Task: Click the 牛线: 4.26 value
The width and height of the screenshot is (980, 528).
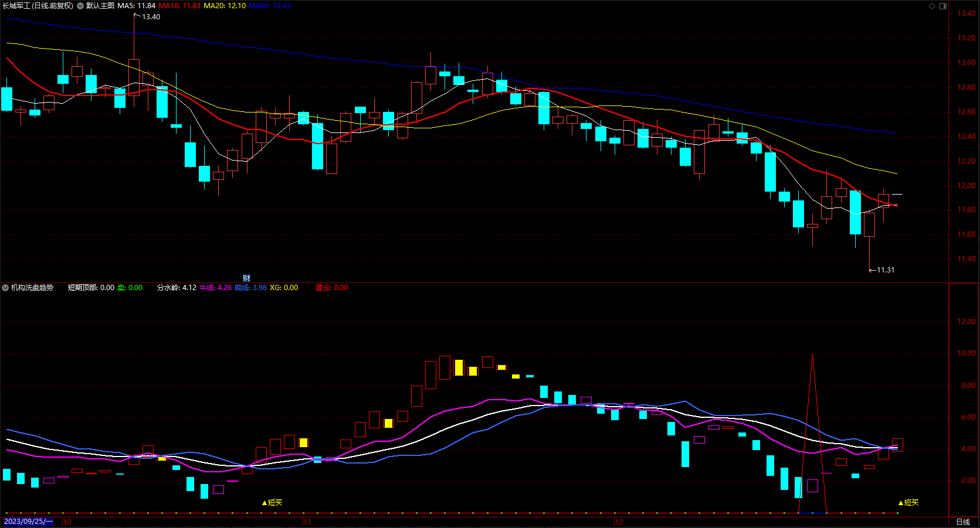Action: [x=216, y=288]
